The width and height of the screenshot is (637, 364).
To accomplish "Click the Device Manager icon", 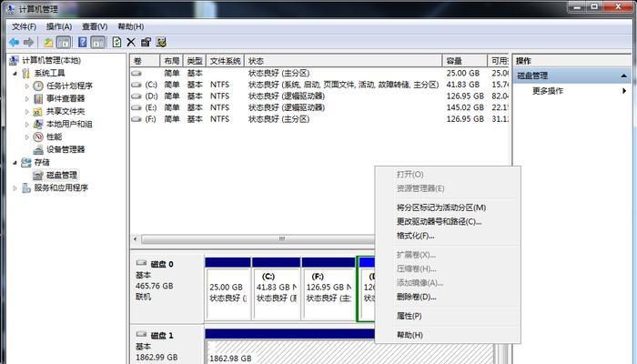I will click(x=38, y=149).
